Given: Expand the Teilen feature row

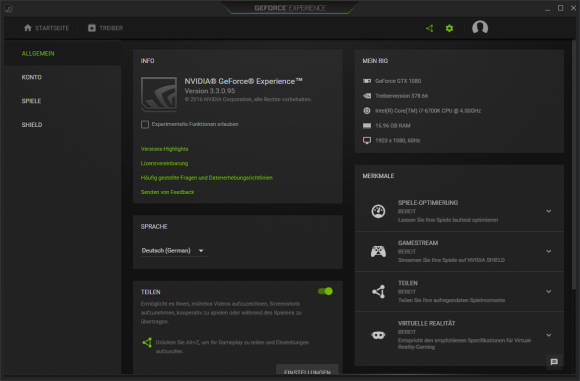Looking at the screenshot, I should pos(549,291).
